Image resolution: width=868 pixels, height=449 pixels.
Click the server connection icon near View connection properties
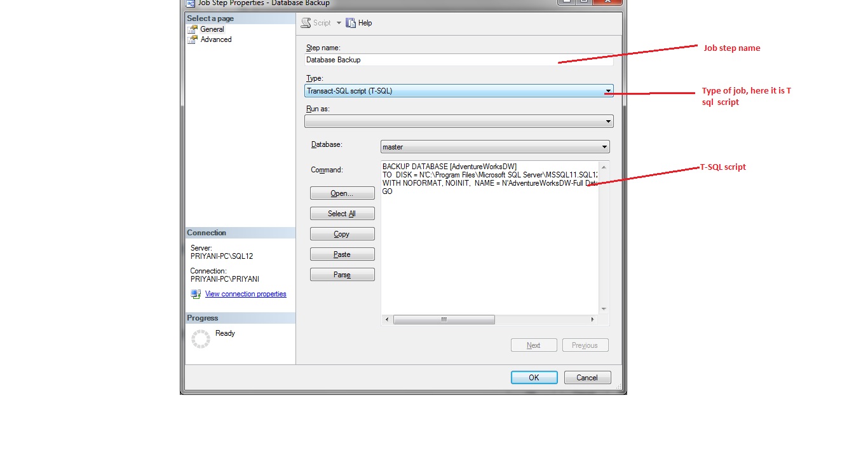pos(195,293)
